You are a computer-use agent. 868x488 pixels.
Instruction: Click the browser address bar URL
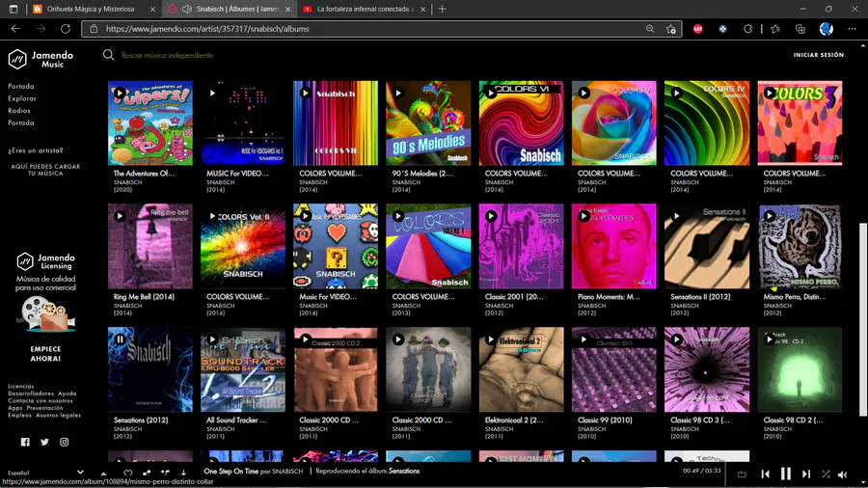[x=207, y=29]
